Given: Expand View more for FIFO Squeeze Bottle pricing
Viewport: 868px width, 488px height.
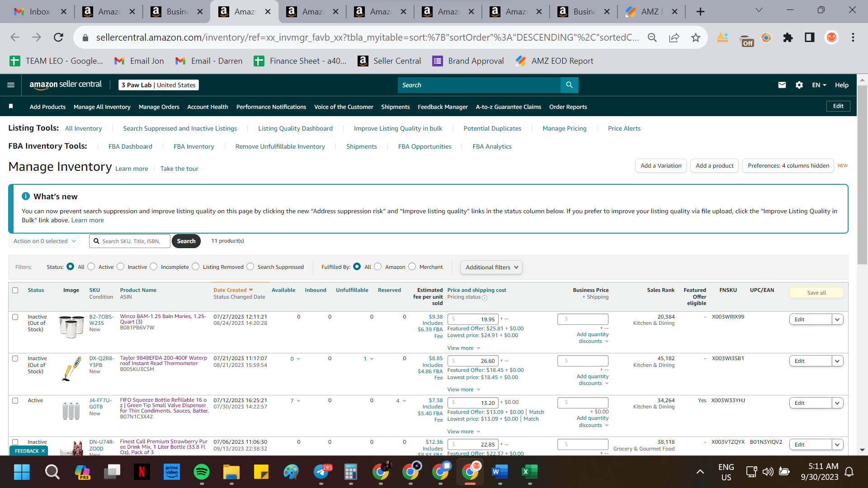Looking at the screenshot, I should tap(463, 432).
